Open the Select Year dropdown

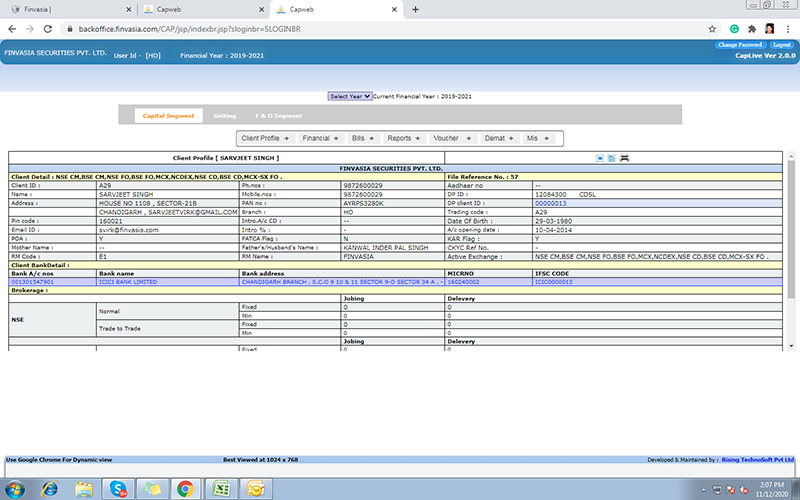(x=349, y=96)
